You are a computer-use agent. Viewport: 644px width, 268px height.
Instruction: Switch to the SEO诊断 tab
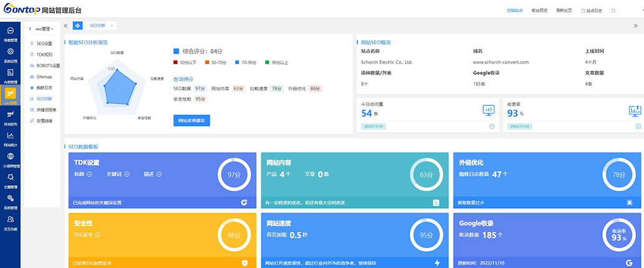pos(97,26)
